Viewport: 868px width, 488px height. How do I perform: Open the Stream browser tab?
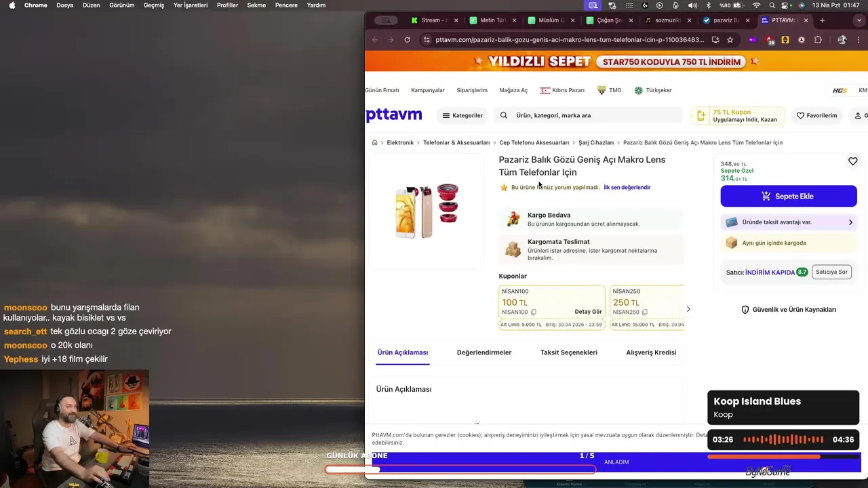tap(434, 20)
